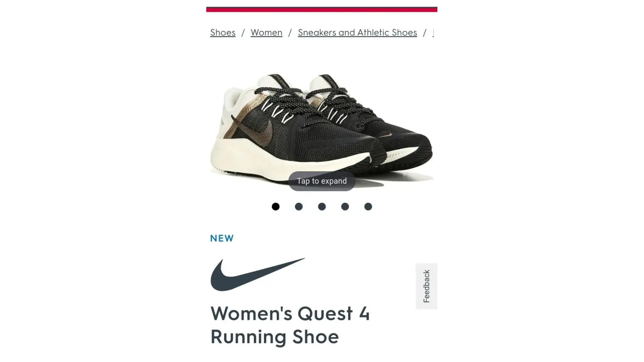Image resolution: width=644 pixels, height=362 pixels.
Task: Tap to expand the shoe image
Action: click(322, 181)
